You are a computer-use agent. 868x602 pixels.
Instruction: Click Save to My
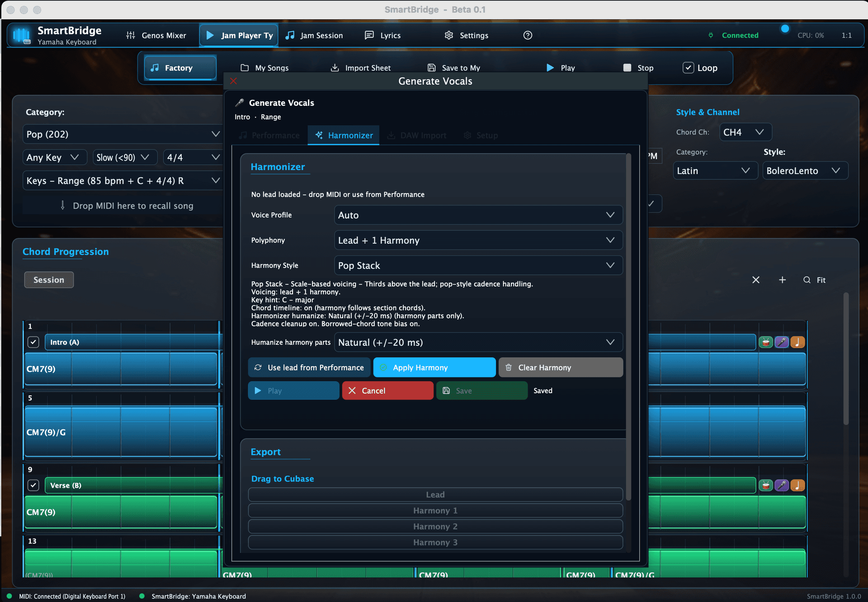pos(454,68)
